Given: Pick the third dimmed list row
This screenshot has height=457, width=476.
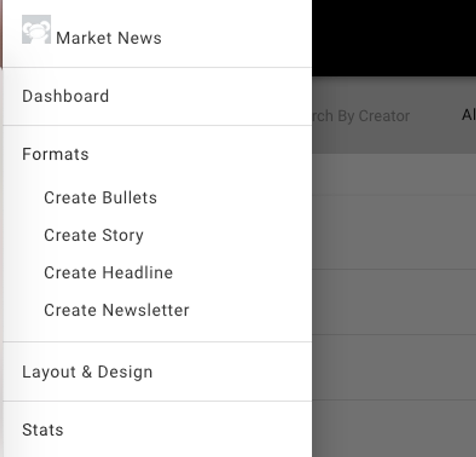Looking at the screenshot, I should [393, 301].
